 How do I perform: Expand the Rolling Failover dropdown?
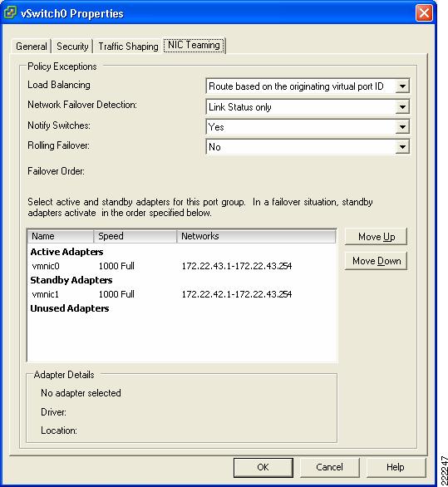(402, 146)
